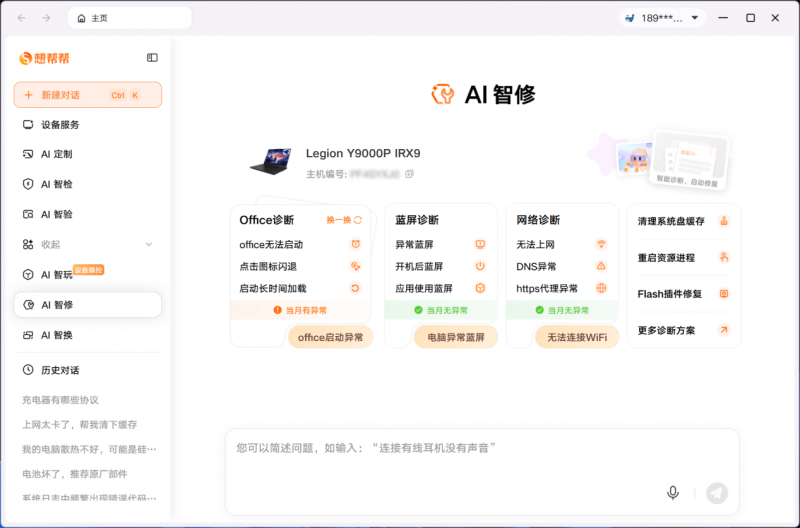
Task: Click the send message paper-plane button
Action: pyautogui.click(x=717, y=493)
